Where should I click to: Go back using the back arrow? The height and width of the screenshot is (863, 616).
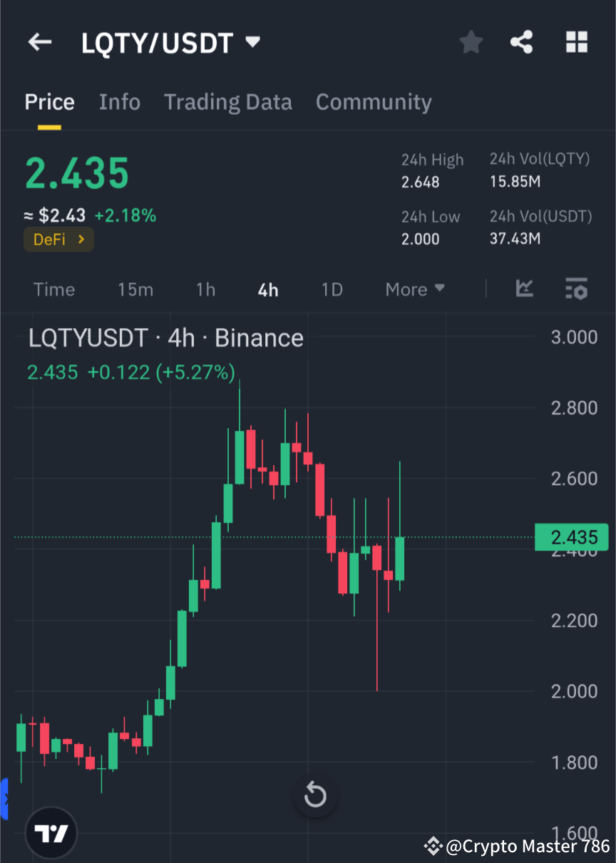(39, 41)
